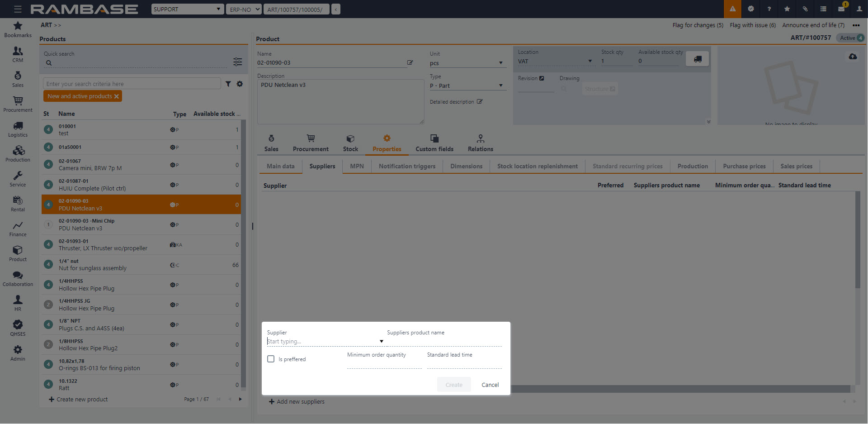This screenshot has width=868, height=424.
Task: Switch to the Custom fields tab
Action: coord(434,143)
